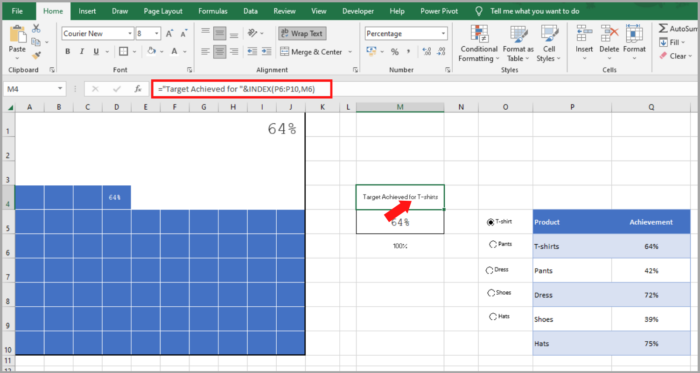The image size is (700, 373).
Task: Toggle Wrap Text button
Action: 302,33
